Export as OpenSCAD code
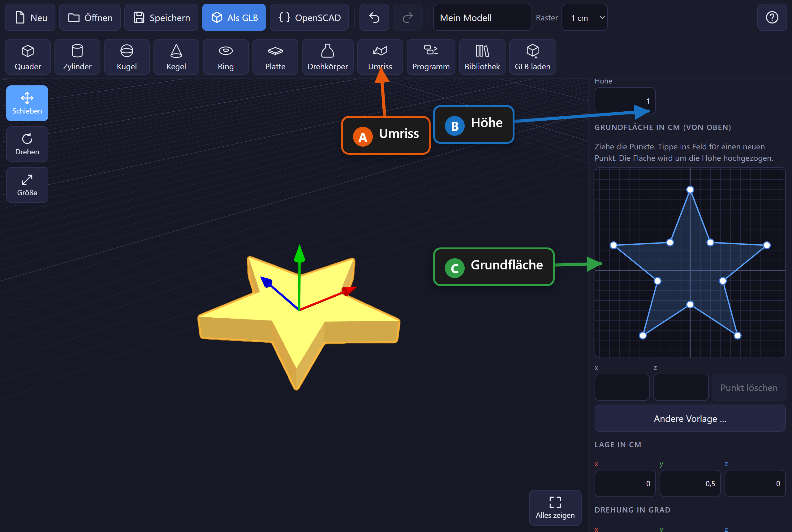Screen dimensions: 792x532 point(309,17)
